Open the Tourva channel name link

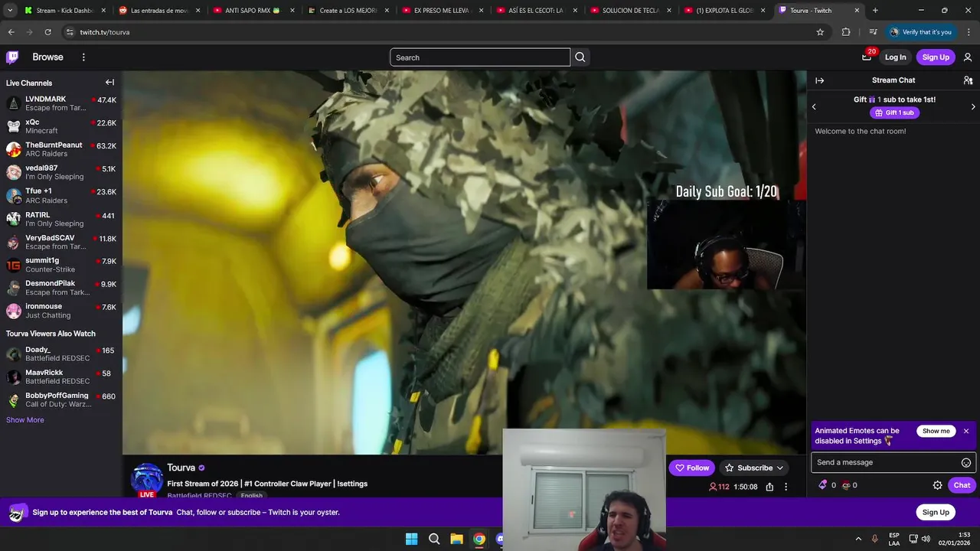tap(181, 468)
